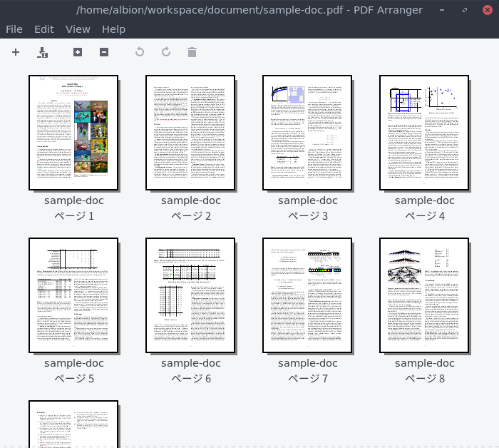Select the page 5 thumbnail
The image size is (499, 448).
(73, 295)
